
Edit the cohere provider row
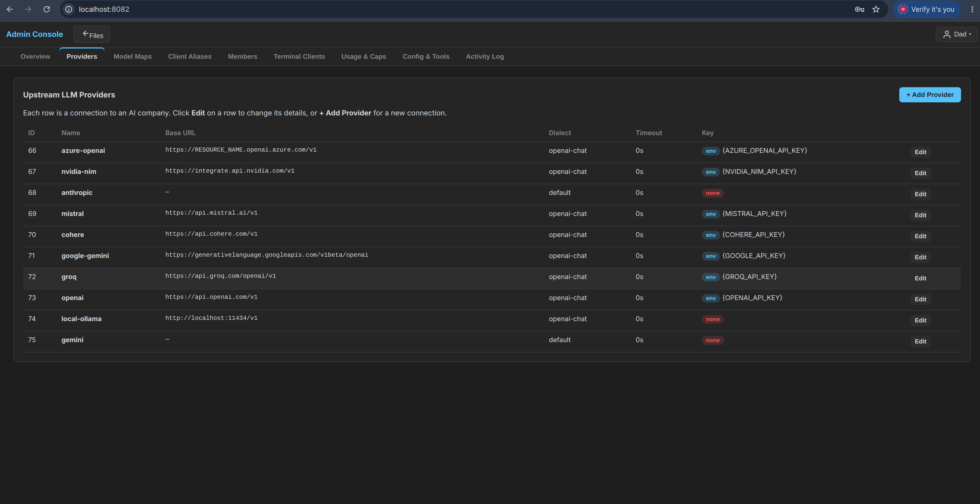[920, 236]
